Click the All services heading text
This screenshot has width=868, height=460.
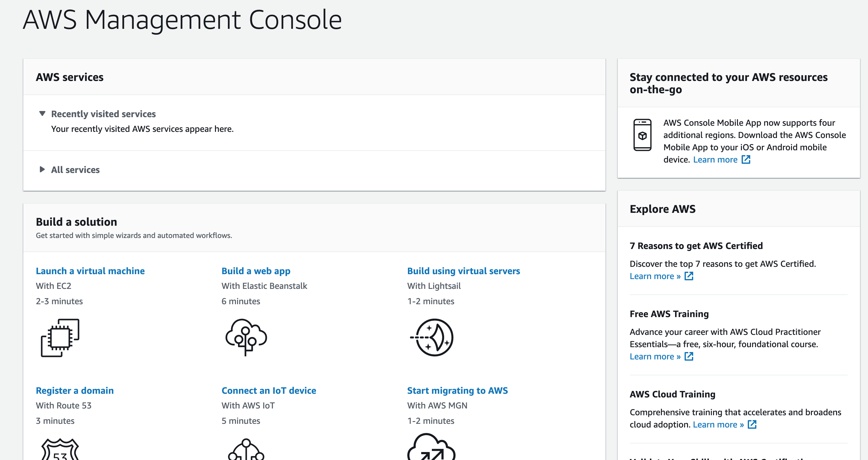(x=75, y=170)
